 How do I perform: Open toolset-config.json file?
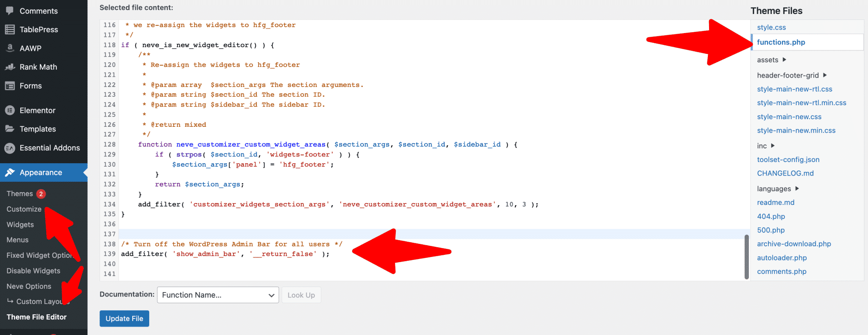(788, 159)
